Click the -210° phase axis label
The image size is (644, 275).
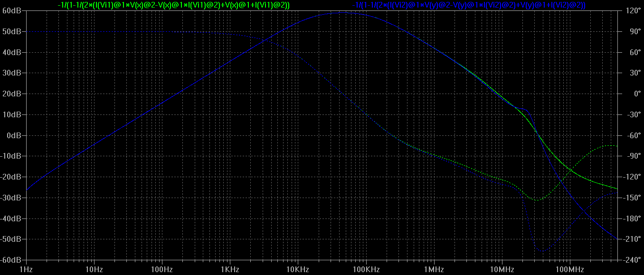[x=631, y=239]
